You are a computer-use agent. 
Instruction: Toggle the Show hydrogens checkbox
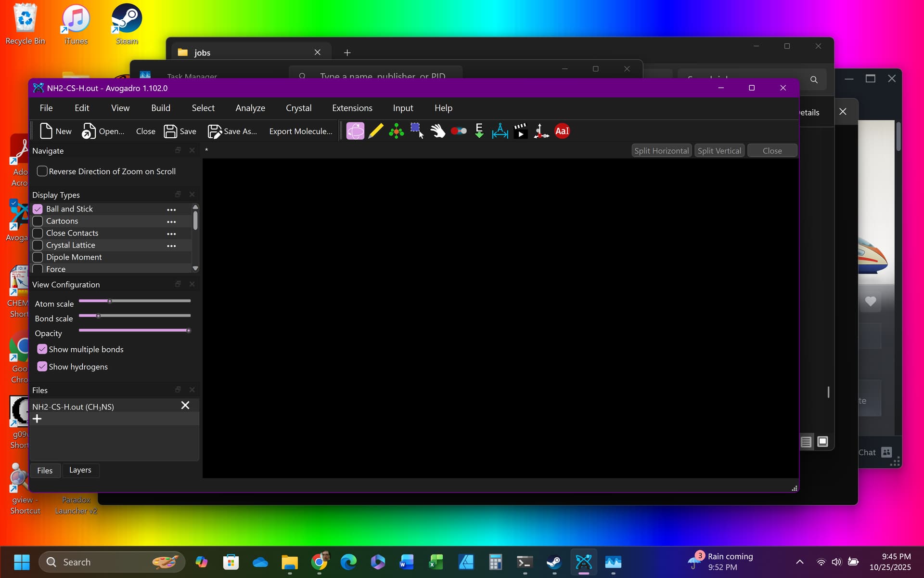(x=42, y=367)
